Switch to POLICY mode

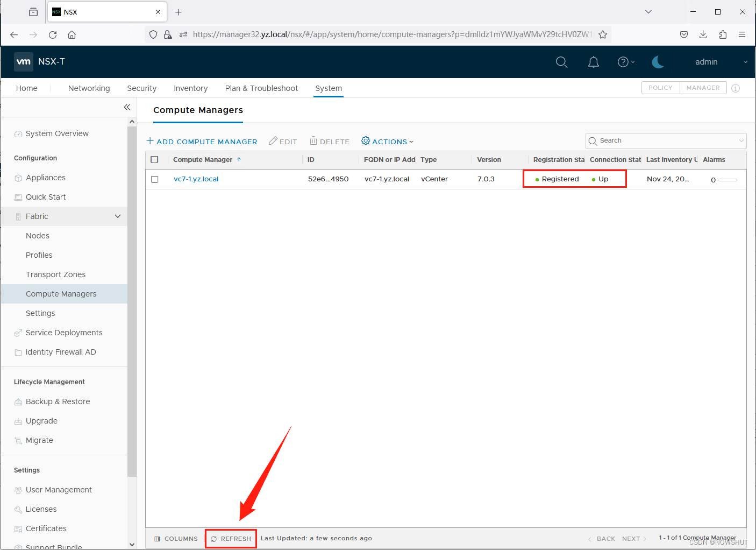(660, 88)
